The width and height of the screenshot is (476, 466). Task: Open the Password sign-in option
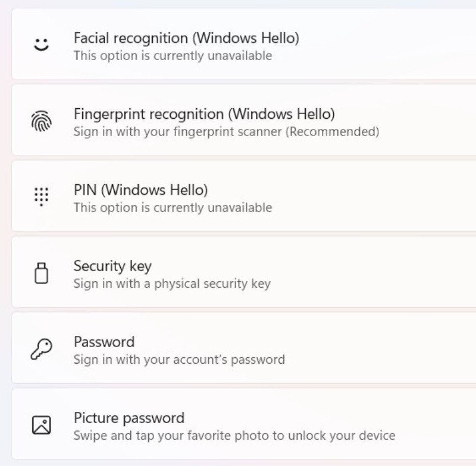pos(238,348)
